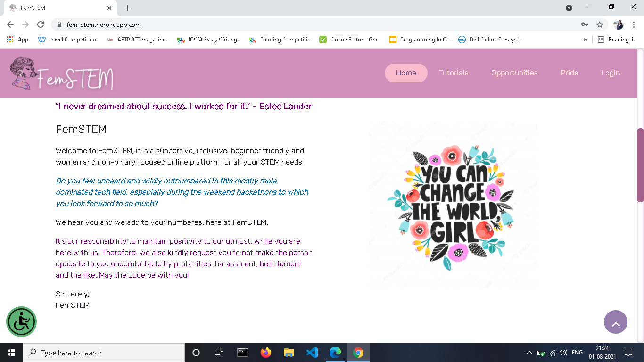Open File Explorer from the taskbar
644x362 pixels.
pyautogui.click(x=289, y=353)
